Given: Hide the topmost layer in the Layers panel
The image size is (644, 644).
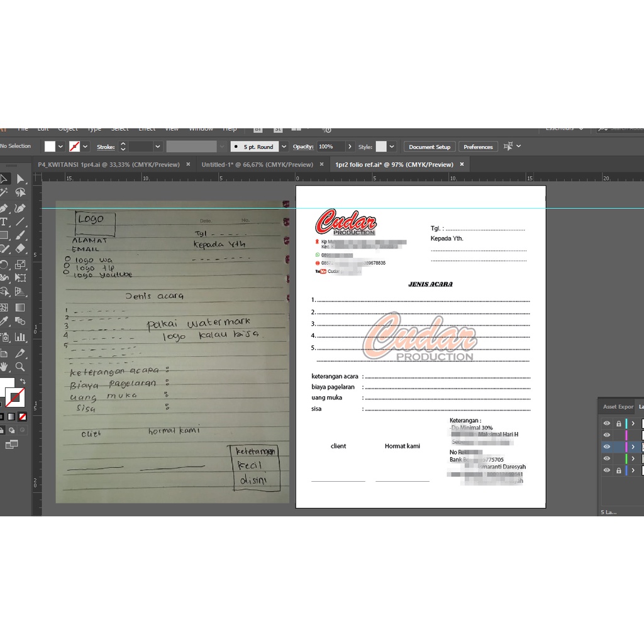Looking at the screenshot, I should point(607,423).
